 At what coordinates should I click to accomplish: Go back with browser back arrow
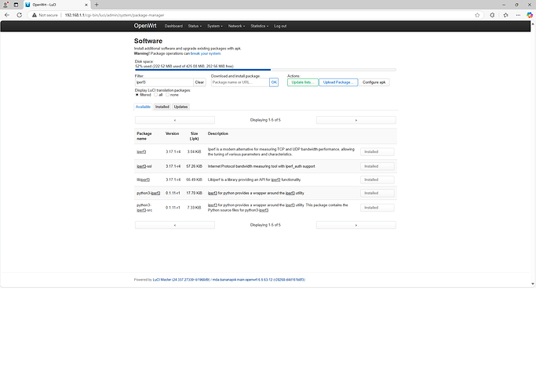tap(7, 15)
